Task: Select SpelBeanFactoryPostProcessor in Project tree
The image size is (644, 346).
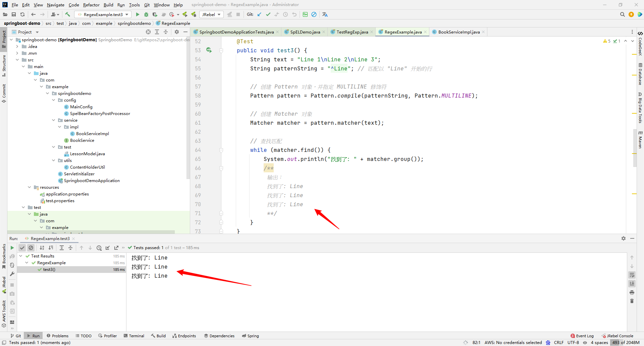Action: pyautogui.click(x=100, y=114)
